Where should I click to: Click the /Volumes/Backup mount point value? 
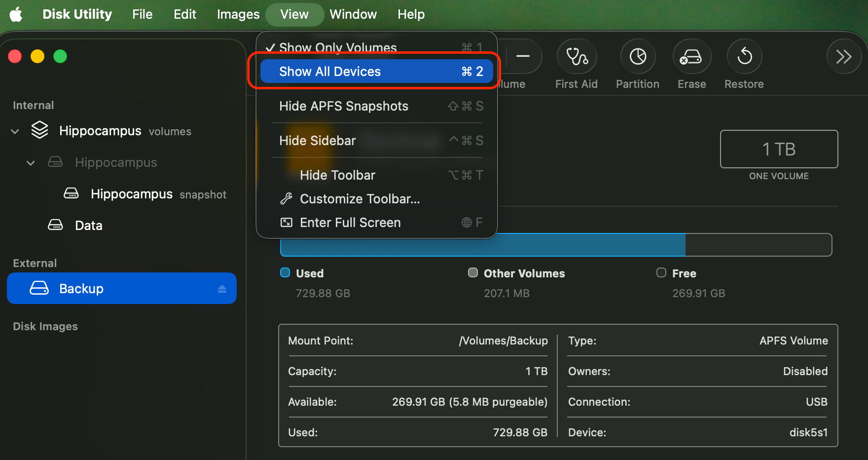point(504,341)
